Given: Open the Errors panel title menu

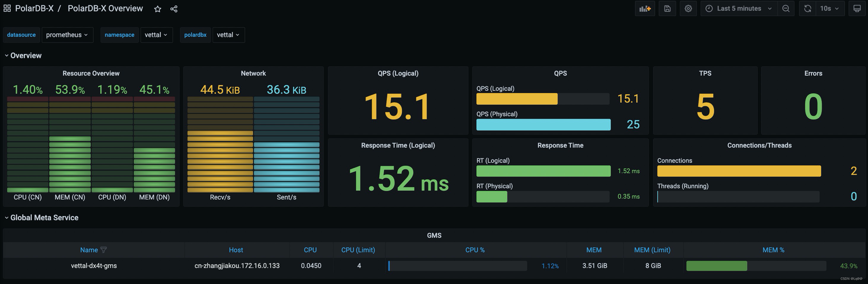Looking at the screenshot, I should [813, 73].
